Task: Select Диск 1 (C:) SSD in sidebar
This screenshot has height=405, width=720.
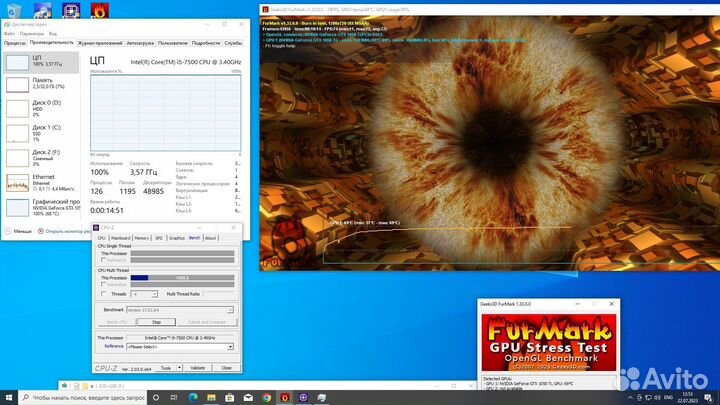Action: pyautogui.click(x=18, y=133)
